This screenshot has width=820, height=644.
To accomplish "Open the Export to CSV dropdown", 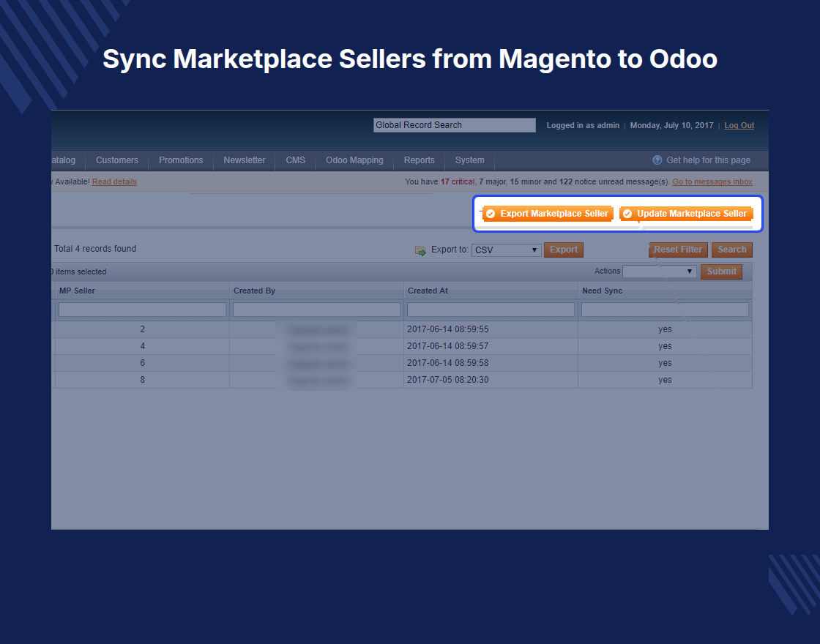I will point(506,250).
